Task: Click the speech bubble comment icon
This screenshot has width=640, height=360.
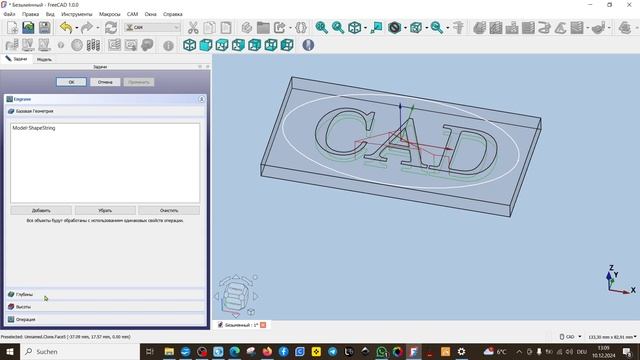Action: [147, 45]
